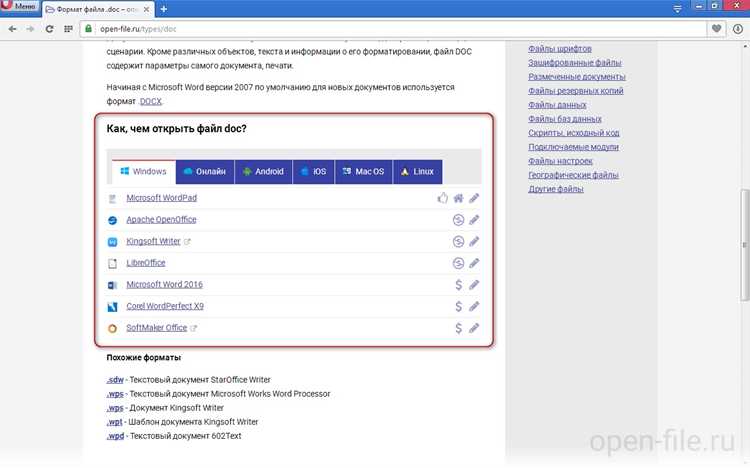This screenshot has width=750, height=468.
Task: Click dollar icon in Microsoft Word 2016 row
Action: 459,285
